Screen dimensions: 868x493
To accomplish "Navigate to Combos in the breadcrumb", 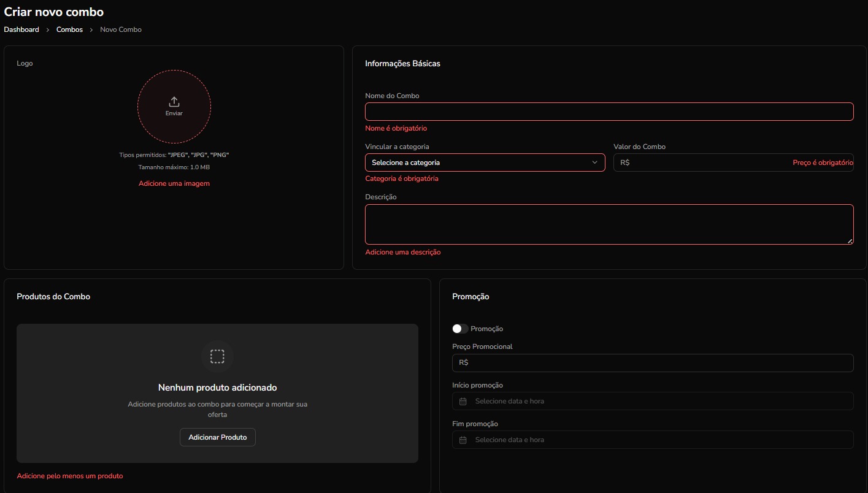I will point(69,29).
